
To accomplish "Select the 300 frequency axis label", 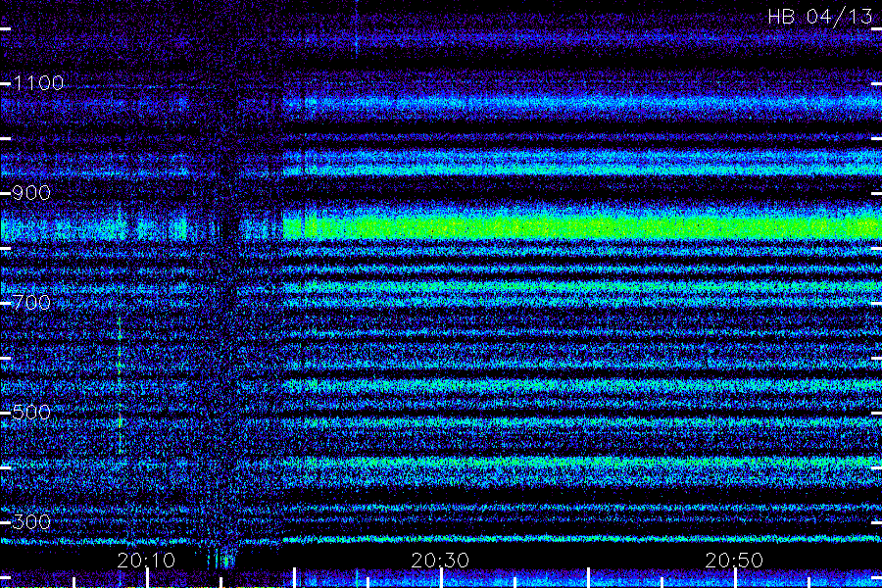I will click(31, 522).
